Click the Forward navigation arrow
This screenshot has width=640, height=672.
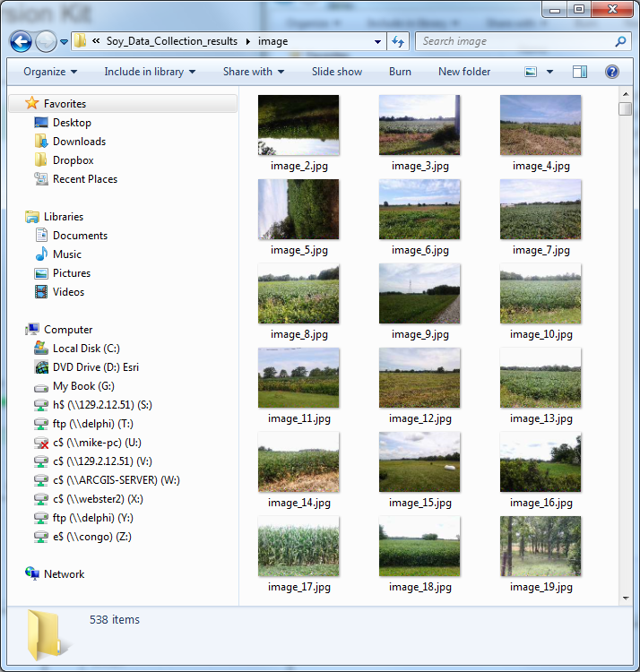pos(46,41)
